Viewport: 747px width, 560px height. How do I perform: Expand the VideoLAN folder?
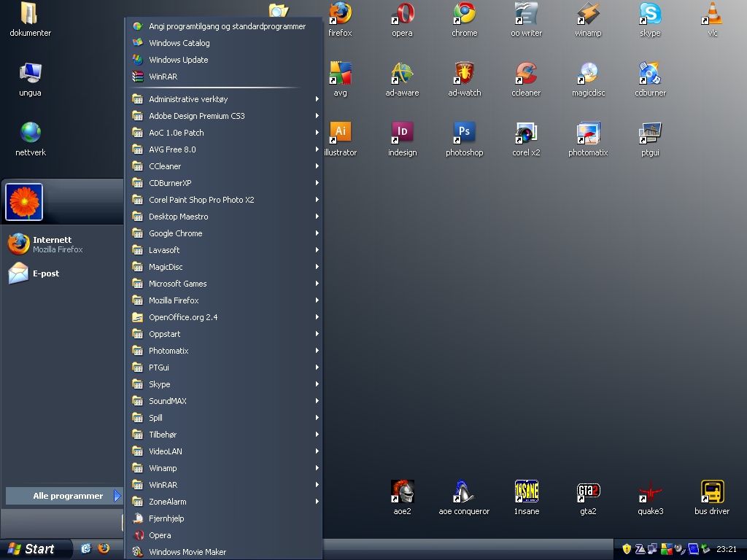225,451
